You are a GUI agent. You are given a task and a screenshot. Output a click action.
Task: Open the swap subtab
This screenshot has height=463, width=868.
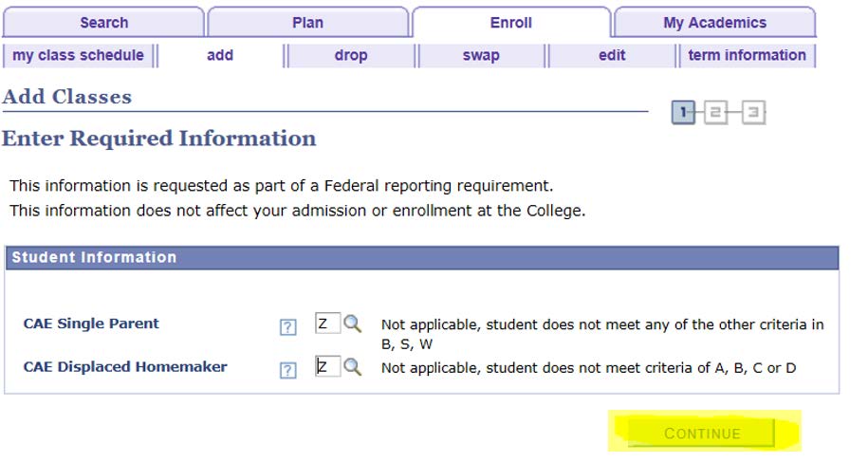coord(481,55)
